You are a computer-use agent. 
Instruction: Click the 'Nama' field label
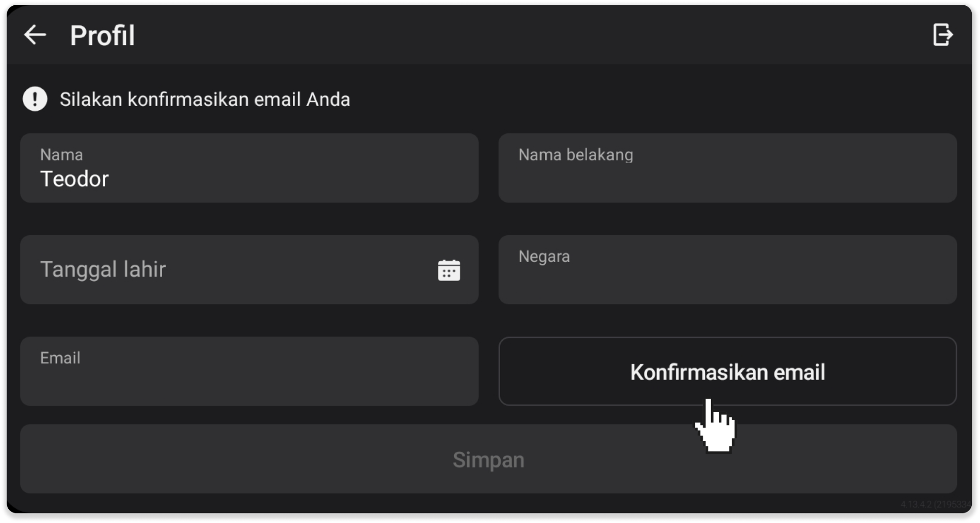62,155
